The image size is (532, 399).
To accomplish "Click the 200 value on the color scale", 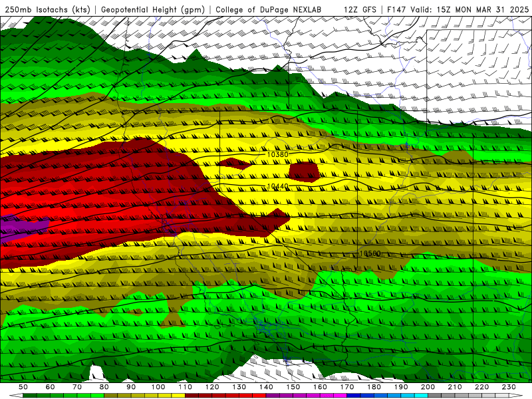I will (428, 387).
